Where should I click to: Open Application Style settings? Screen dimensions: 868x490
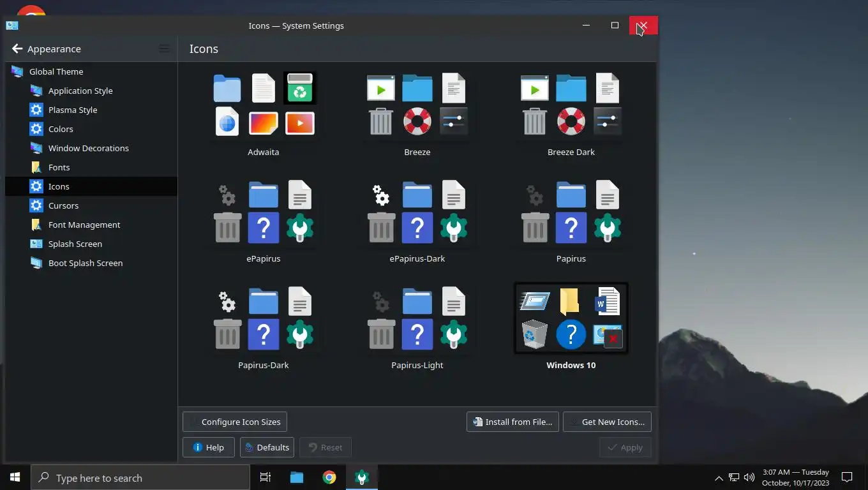pyautogui.click(x=91, y=91)
